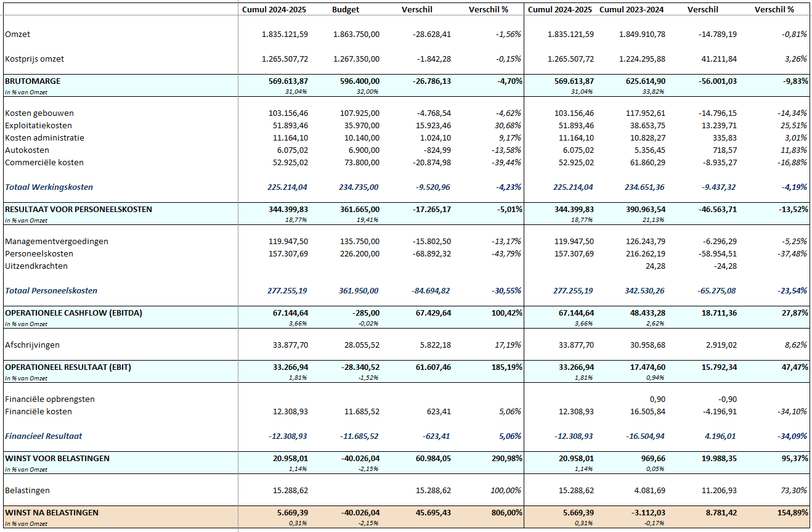Click the Financiële opbrengsten label
Screen dimensions: 812x532
(50, 399)
